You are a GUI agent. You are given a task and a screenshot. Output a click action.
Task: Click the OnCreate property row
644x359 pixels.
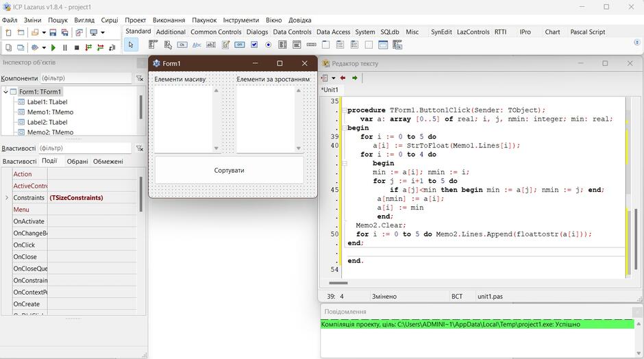(x=75, y=304)
